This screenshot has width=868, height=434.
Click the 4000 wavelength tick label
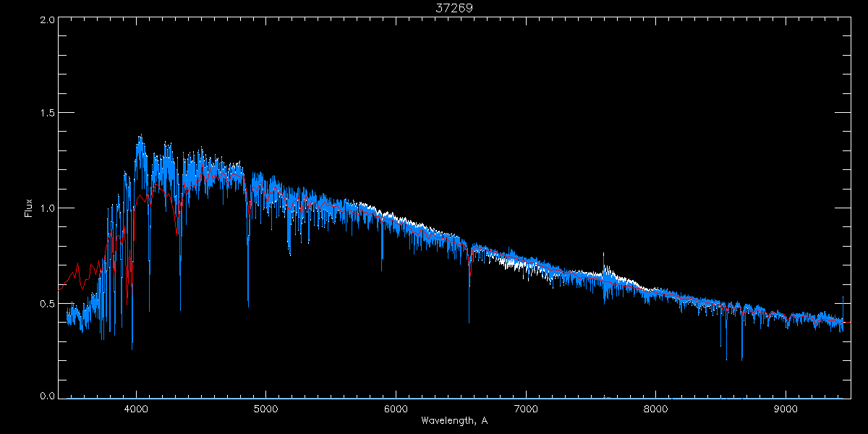[136, 407]
